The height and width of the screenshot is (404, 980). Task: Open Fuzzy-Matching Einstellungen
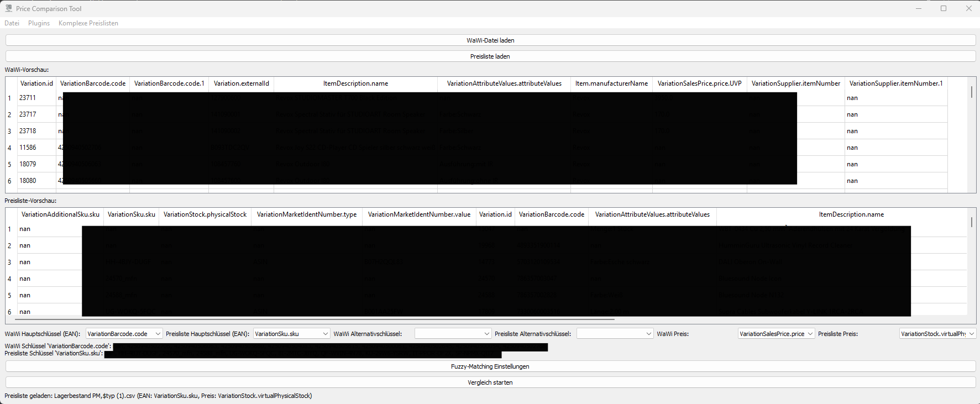[490, 366]
